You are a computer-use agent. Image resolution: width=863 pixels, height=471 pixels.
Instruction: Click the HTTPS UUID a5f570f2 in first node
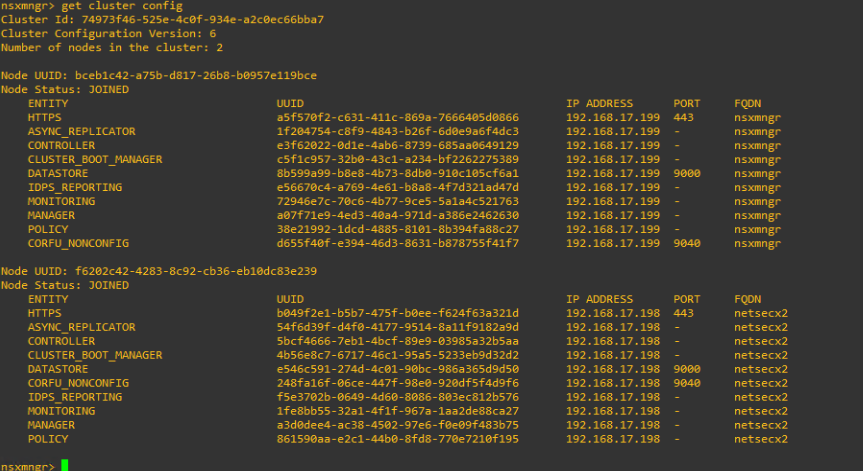397,117
